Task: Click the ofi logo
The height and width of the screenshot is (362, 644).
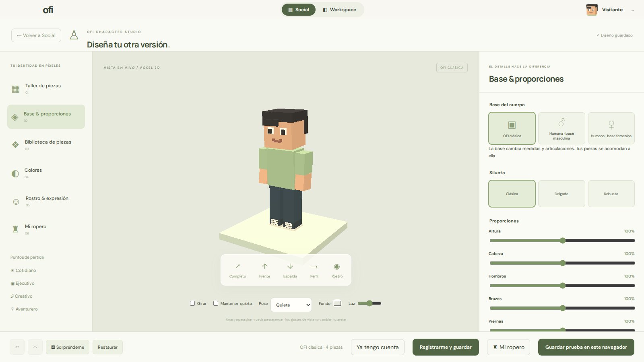Action: pyautogui.click(x=48, y=10)
